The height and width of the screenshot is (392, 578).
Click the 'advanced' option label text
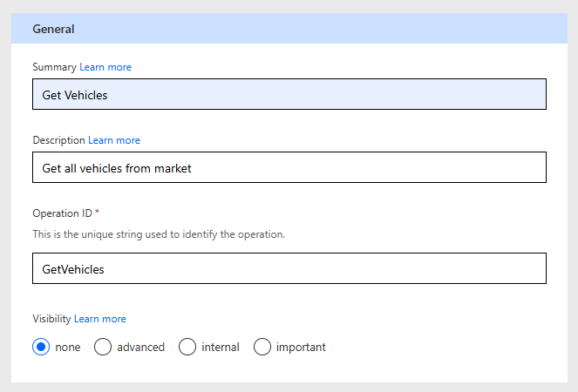click(140, 348)
